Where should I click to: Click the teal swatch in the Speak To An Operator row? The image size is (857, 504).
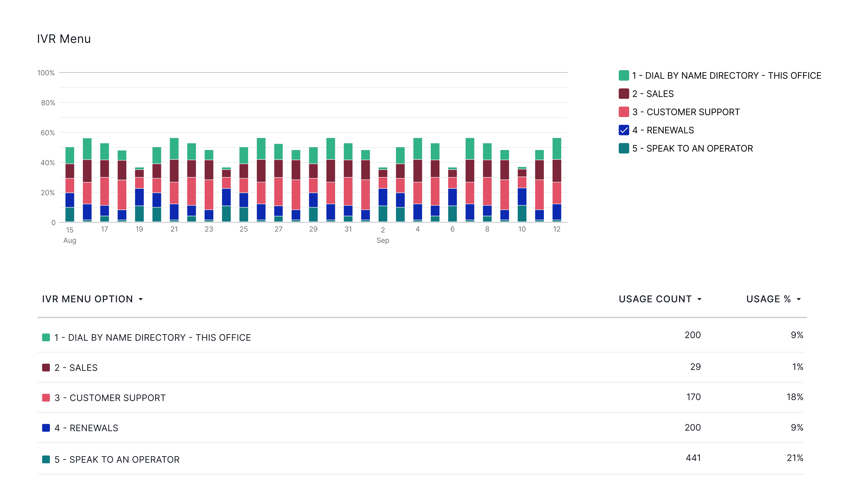point(46,459)
